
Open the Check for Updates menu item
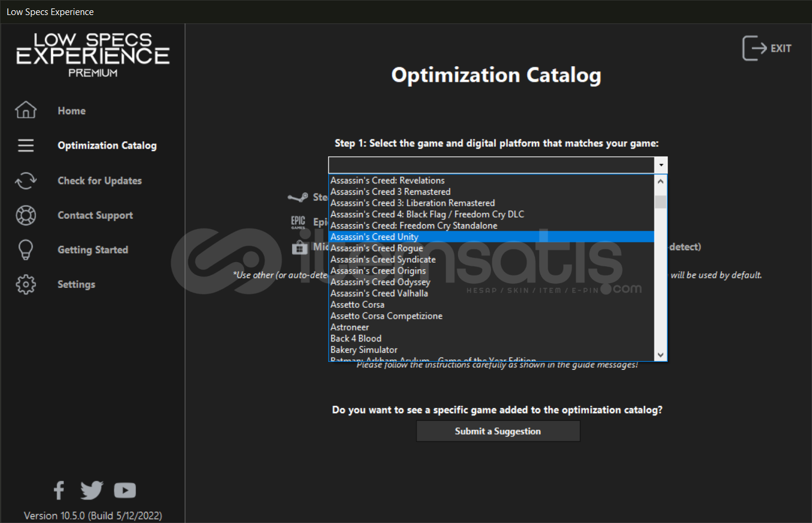point(100,180)
